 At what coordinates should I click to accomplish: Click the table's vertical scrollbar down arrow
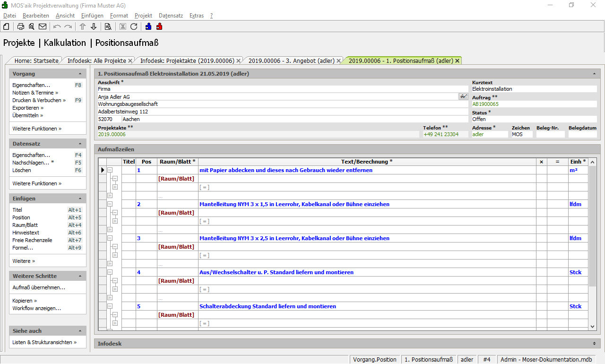pyautogui.click(x=593, y=326)
